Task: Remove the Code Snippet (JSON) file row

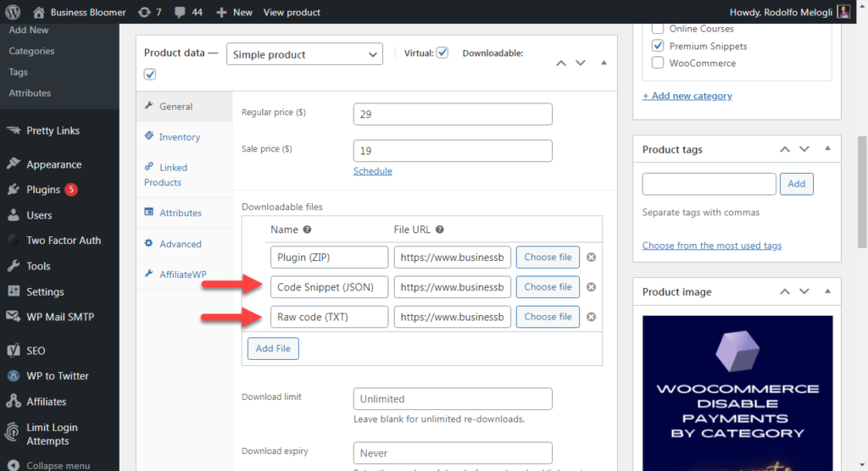Action: (x=591, y=287)
